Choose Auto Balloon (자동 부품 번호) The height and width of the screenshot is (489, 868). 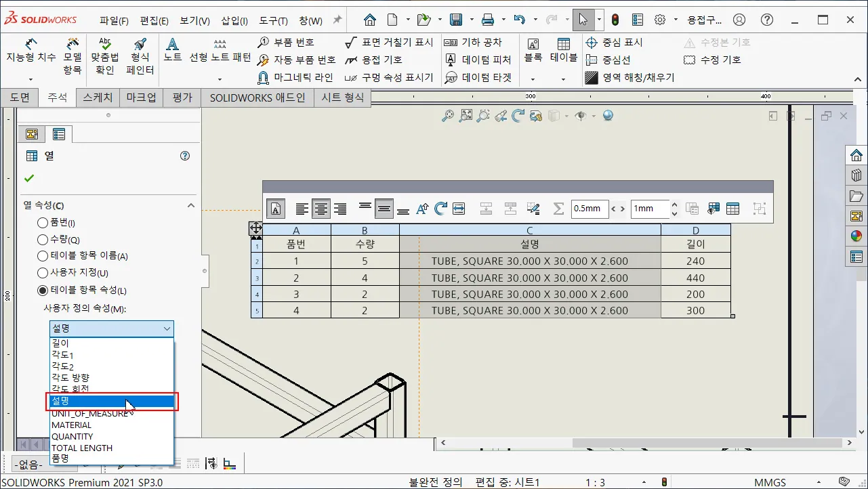tap(297, 60)
